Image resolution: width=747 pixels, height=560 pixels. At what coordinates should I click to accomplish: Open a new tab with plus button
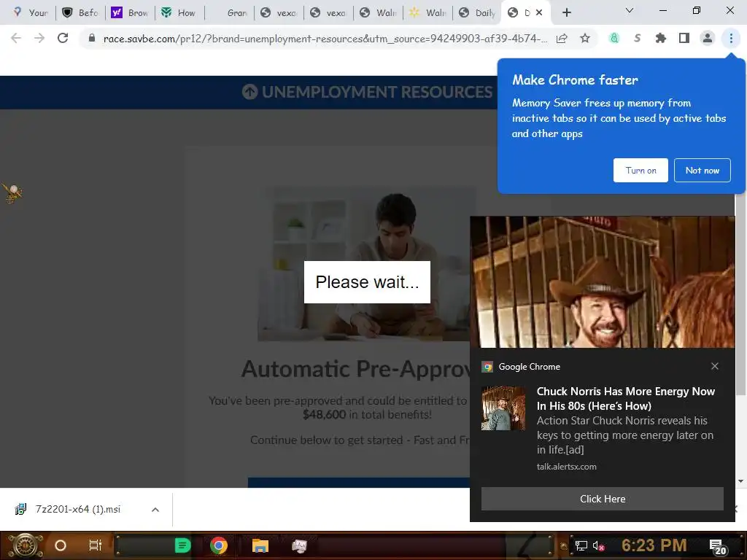click(x=566, y=12)
